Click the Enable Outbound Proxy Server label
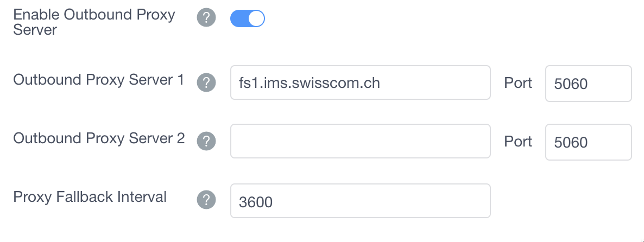The width and height of the screenshot is (644, 242). (93, 22)
